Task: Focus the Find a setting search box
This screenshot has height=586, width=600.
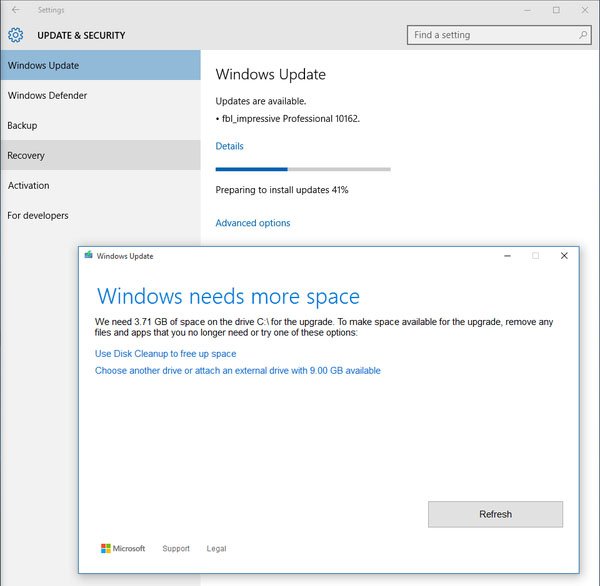Action: click(499, 35)
